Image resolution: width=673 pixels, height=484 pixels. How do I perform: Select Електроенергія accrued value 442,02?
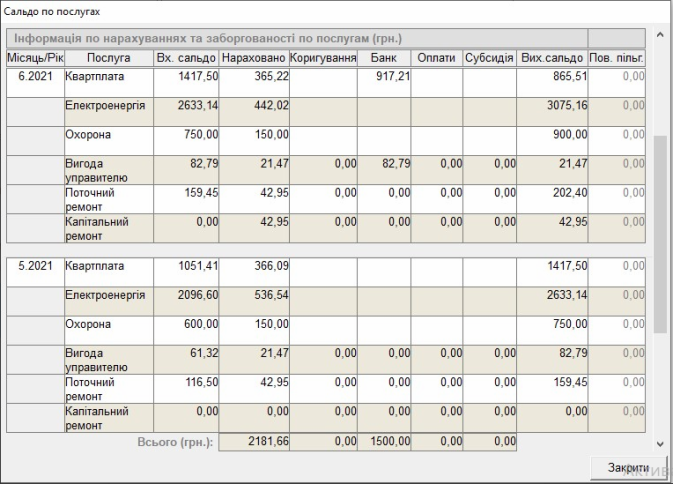(254, 105)
